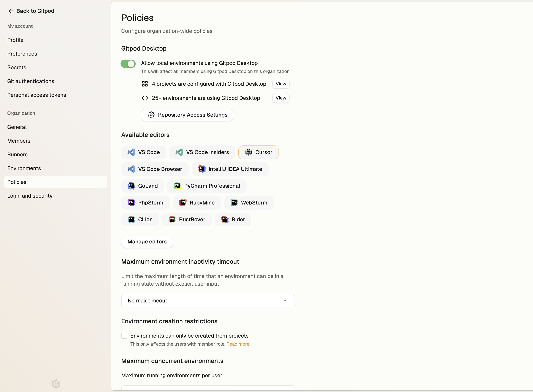
Task: Toggle Allow local environments using Gitpod Desktop
Action: [x=128, y=64]
